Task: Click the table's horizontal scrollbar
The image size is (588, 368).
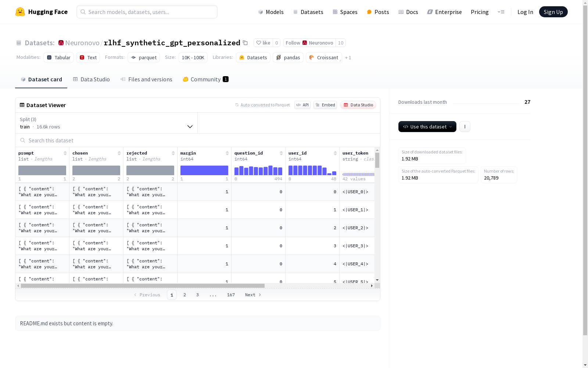Action: 143,286
